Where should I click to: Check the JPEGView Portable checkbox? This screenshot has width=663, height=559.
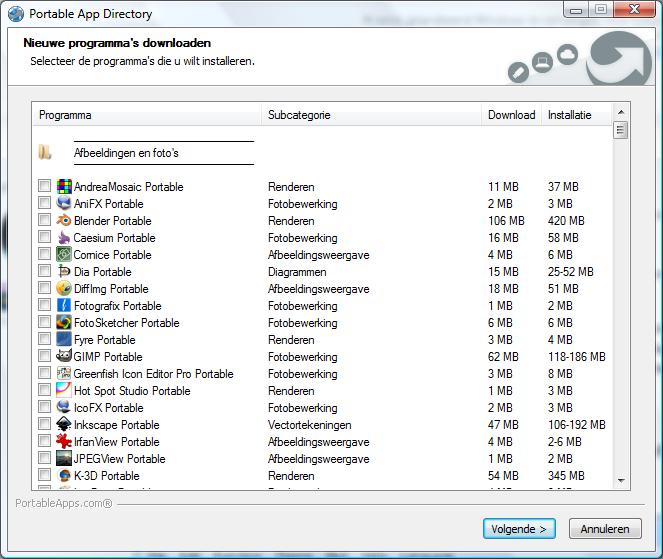click(44, 458)
